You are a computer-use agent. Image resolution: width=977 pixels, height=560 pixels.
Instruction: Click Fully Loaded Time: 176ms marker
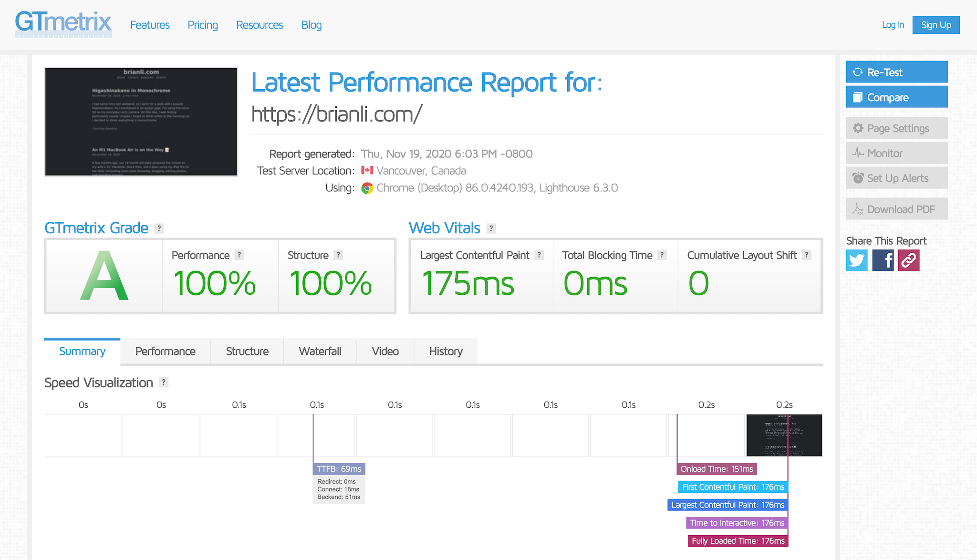(738, 541)
